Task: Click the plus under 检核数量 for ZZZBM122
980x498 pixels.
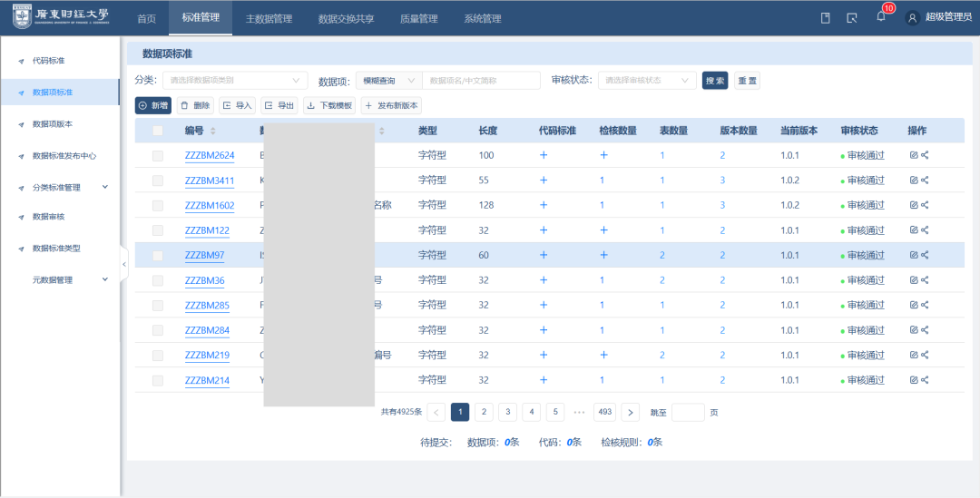Action: coord(603,230)
